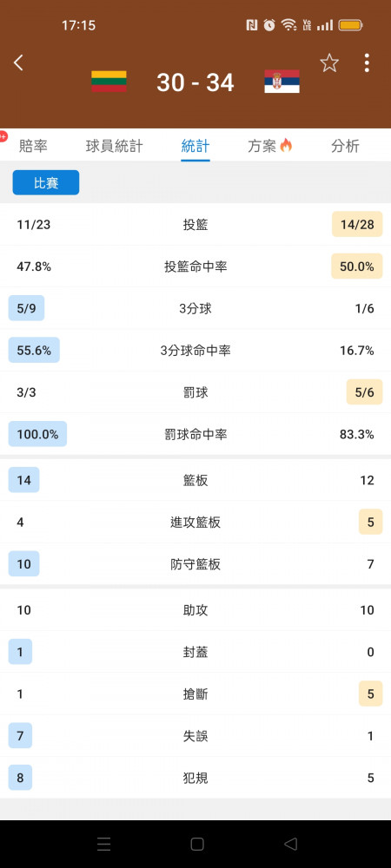The image size is (391, 868).
Task: Tap the Lithuania flag icon
Action: tap(109, 82)
